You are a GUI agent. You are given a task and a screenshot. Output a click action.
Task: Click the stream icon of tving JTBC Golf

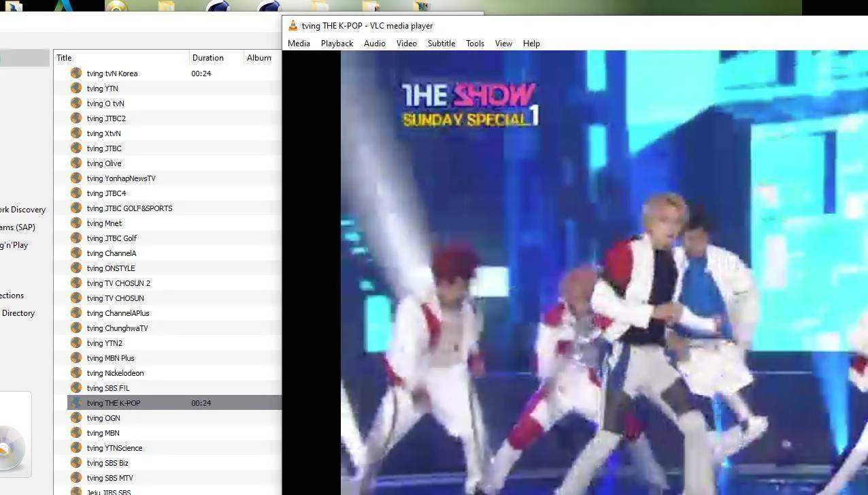pyautogui.click(x=76, y=238)
